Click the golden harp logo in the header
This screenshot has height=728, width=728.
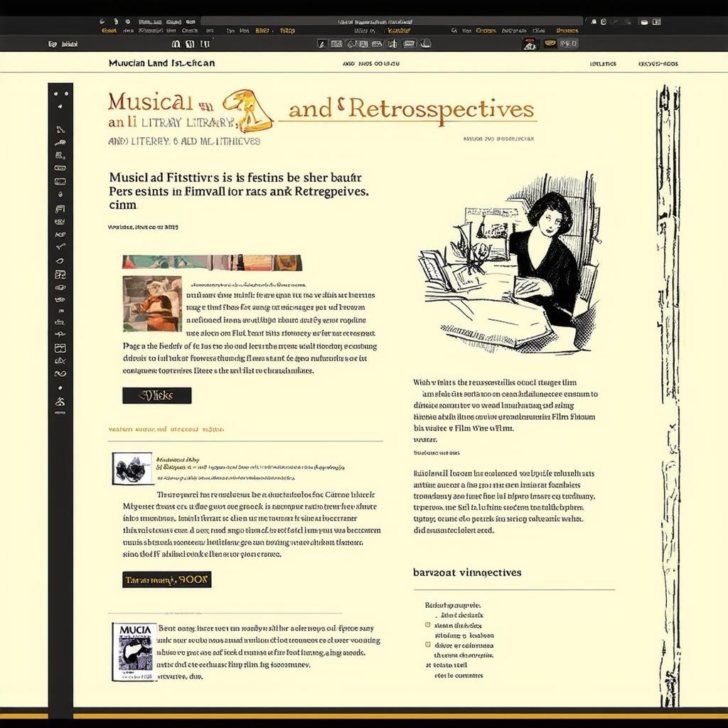pos(247,110)
